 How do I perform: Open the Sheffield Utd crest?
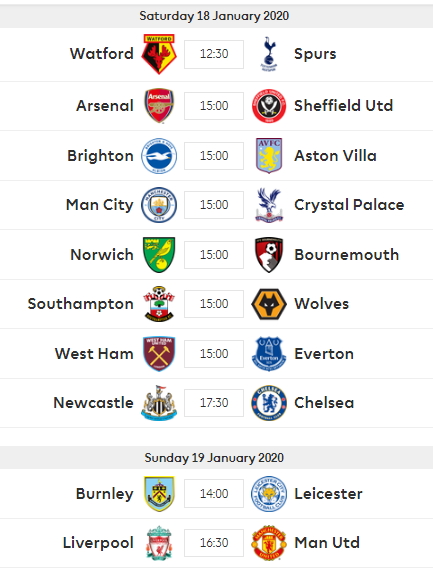point(269,106)
